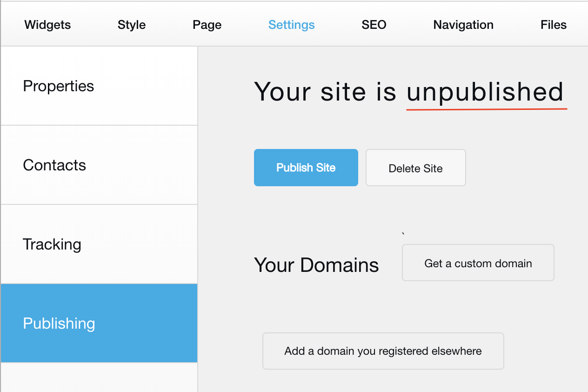Click the red underline beneath 'unpublished'

pos(487,109)
